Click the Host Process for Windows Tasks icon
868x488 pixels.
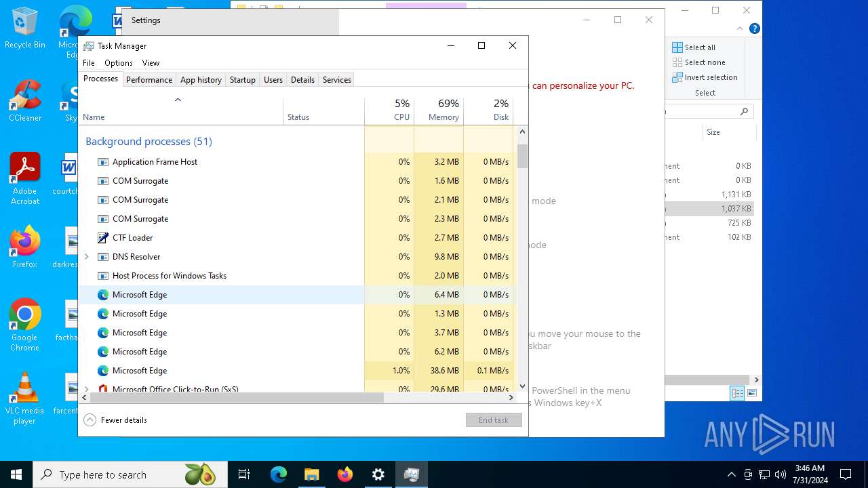click(x=103, y=276)
